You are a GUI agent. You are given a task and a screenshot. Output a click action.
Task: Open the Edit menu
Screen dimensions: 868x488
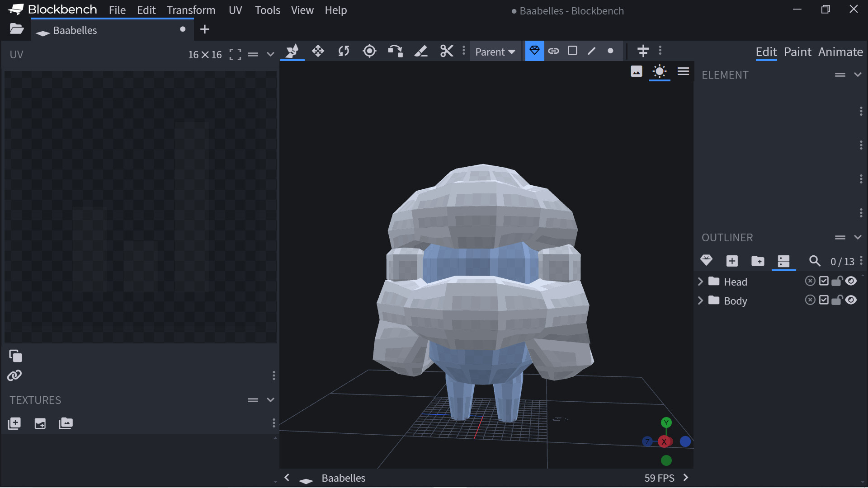pyautogui.click(x=146, y=10)
